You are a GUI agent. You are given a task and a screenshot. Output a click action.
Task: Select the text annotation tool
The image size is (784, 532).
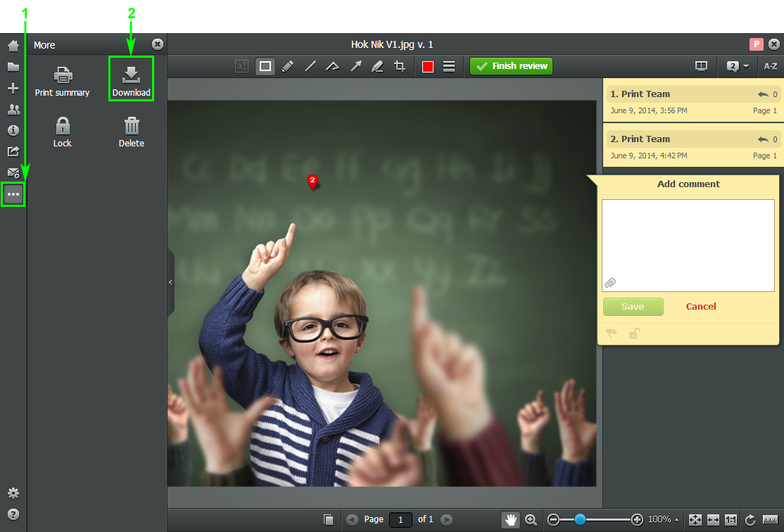click(241, 66)
